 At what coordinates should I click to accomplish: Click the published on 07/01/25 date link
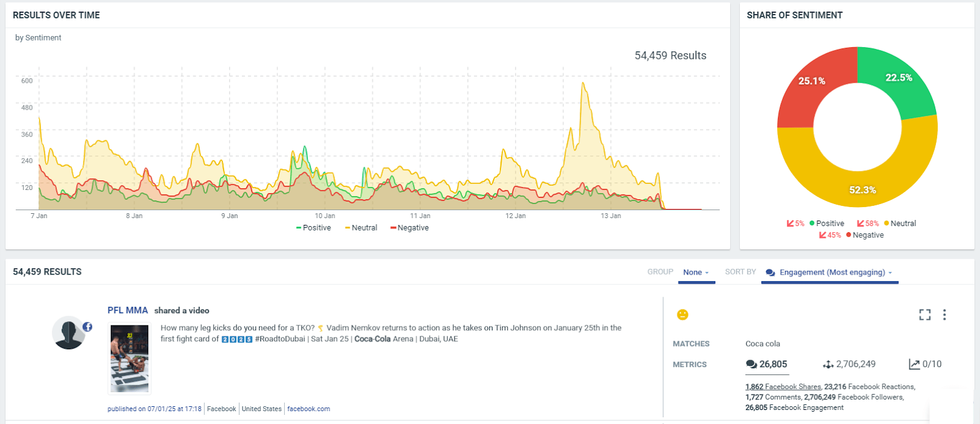pyautogui.click(x=154, y=409)
